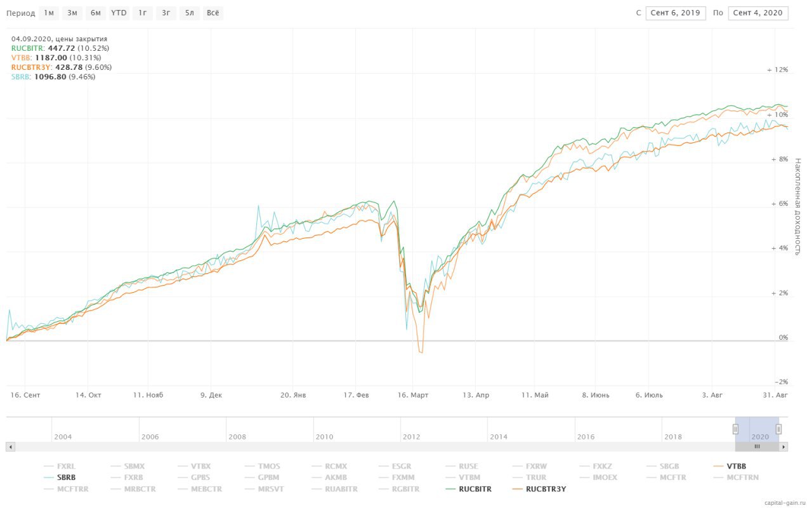
Task: Grab the navigator right range handle
Action: pyautogui.click(x=778, y=429)
